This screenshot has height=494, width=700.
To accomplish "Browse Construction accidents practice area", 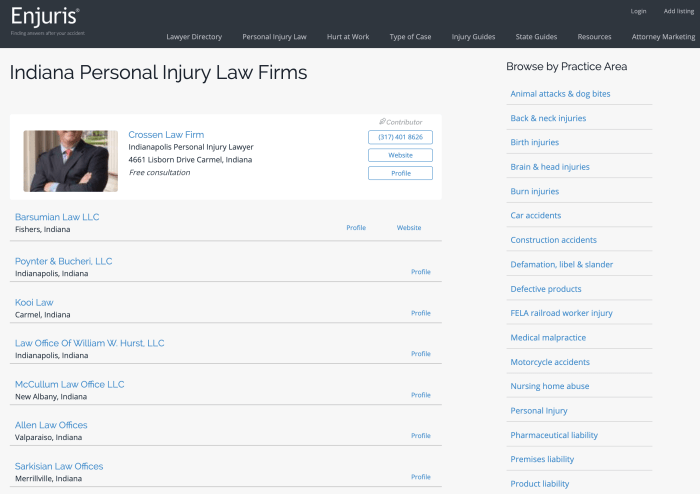I will 554,240.
